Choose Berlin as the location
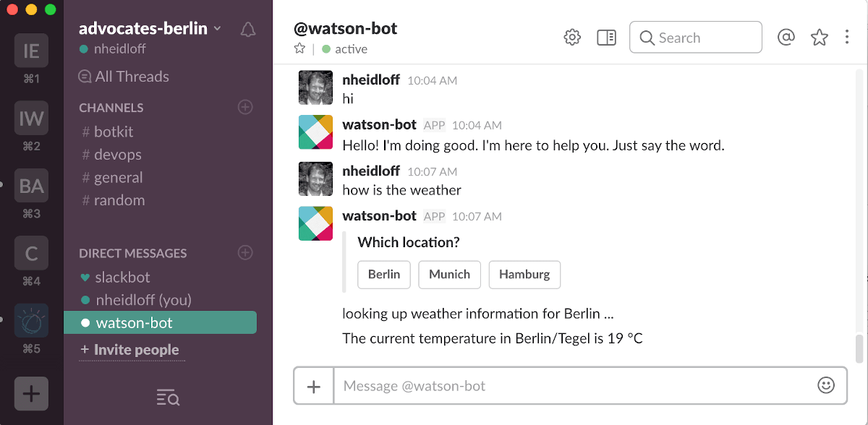The width and height of the screenshot is (868, 425). (384, 275)
